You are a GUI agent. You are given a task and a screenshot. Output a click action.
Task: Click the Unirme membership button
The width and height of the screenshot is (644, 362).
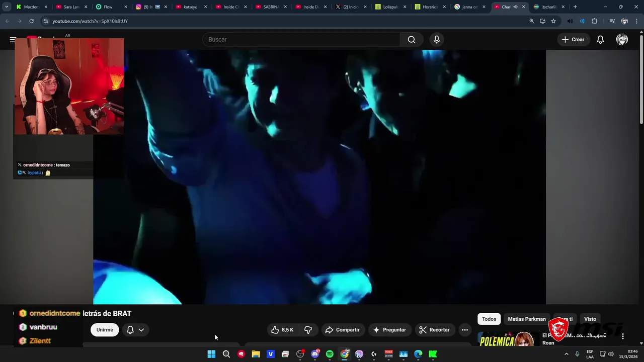pyautogui.click(x=105, y=330)
